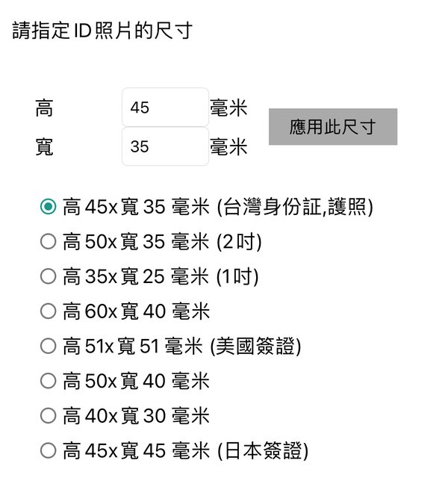448x478 pixels.
Task: Select the 高 35x寬 25 (1吋) radio button
Action: pyautogui.click(x=48, y=277)
